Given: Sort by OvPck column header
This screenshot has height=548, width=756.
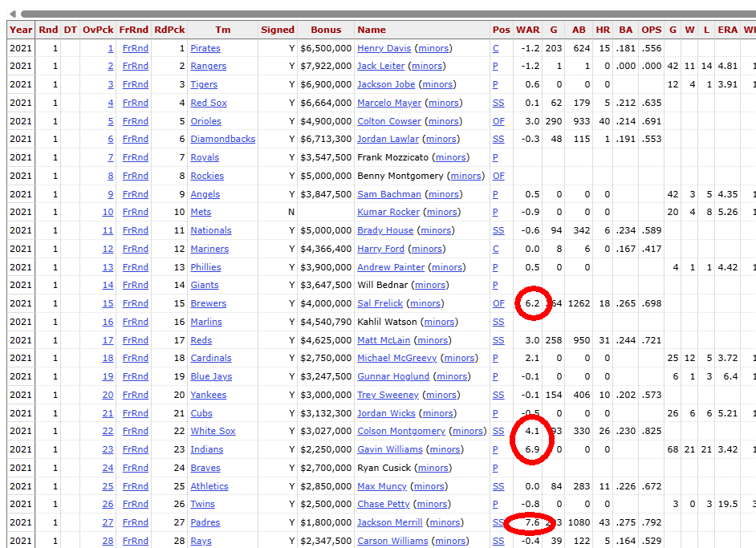Looking at the screenshot, I should 98,30.
